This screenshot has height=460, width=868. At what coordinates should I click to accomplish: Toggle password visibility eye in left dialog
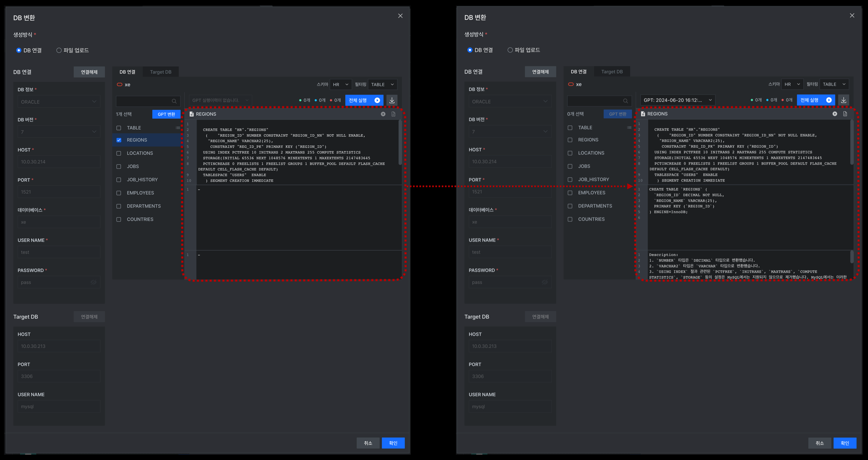click(93, 282)
